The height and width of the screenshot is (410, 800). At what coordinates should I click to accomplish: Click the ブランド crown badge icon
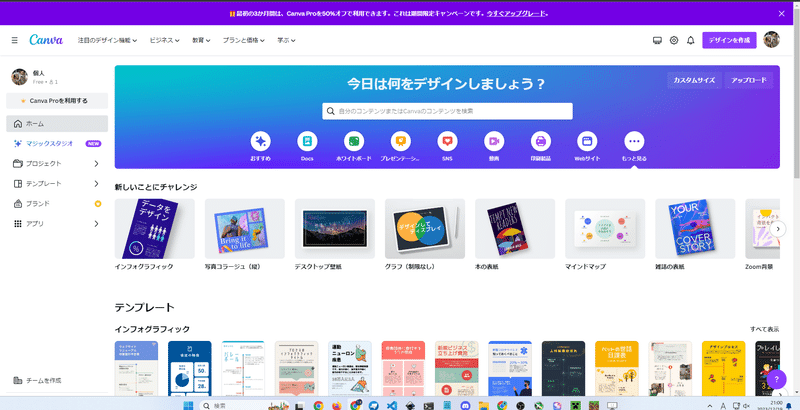pos(98,204)
